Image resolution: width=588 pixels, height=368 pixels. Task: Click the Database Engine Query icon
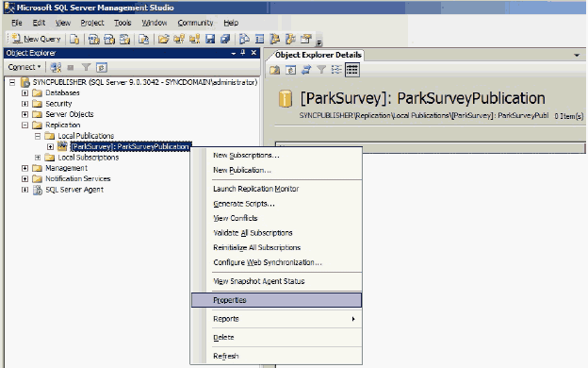(74, 39)
